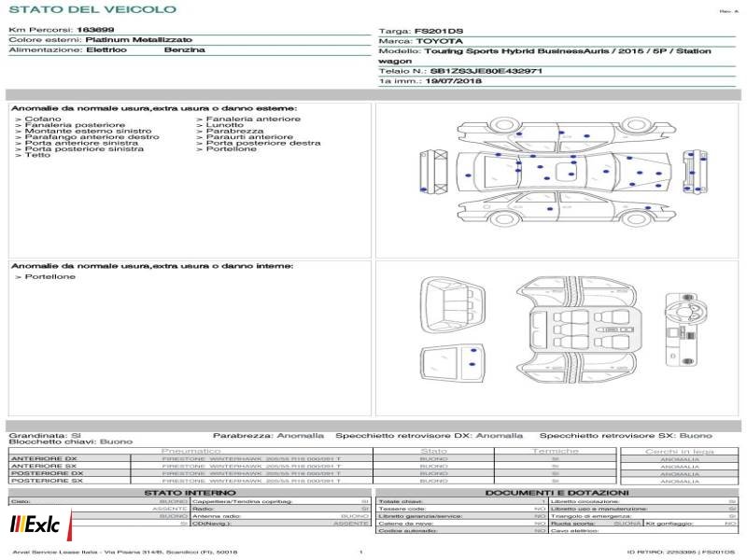Click the 'Pneumatico' column header
The height and width of the screenshot is (560, 747).
click(190, 451)
